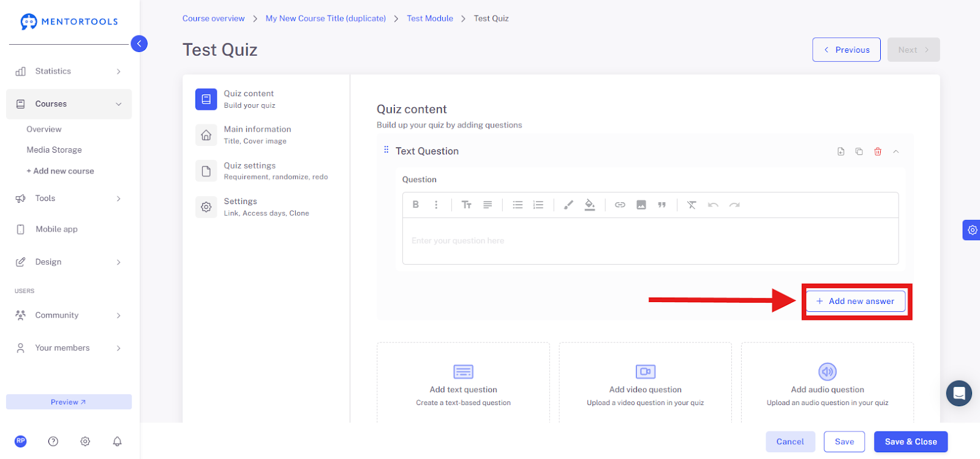Insert a numbered list

[538, 205]
